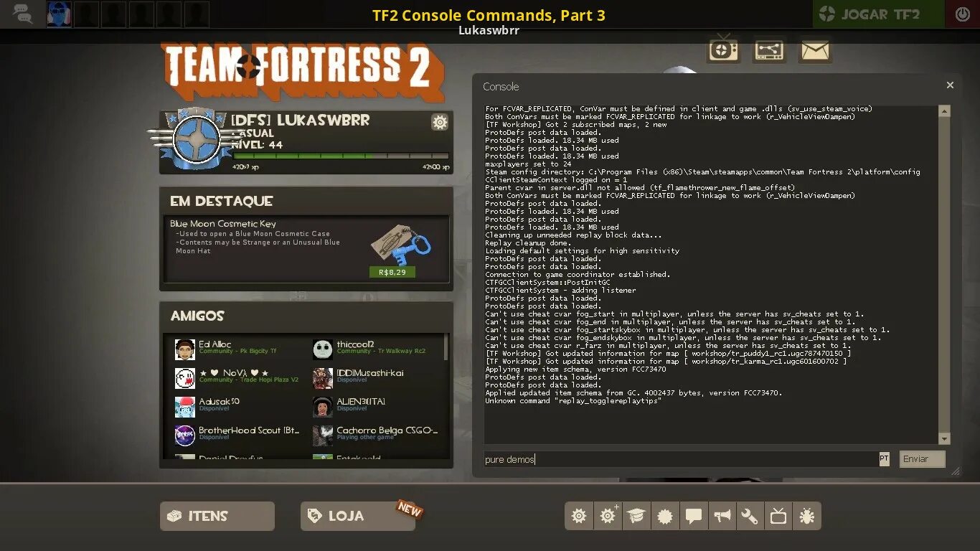The width and height of the screenshot is (980, 551).
Task: Click the quit power icon top right
Action: tap(962, 14)
